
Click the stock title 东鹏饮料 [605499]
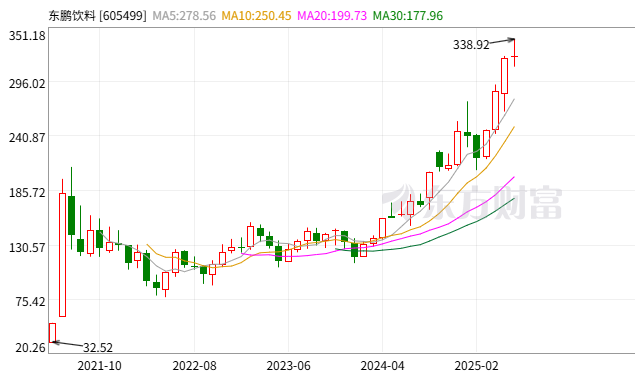[98, 16]
